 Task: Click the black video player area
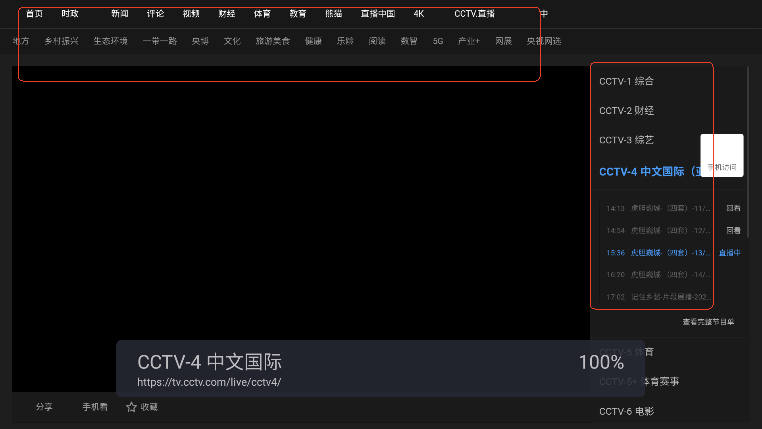tap(301, 228)
